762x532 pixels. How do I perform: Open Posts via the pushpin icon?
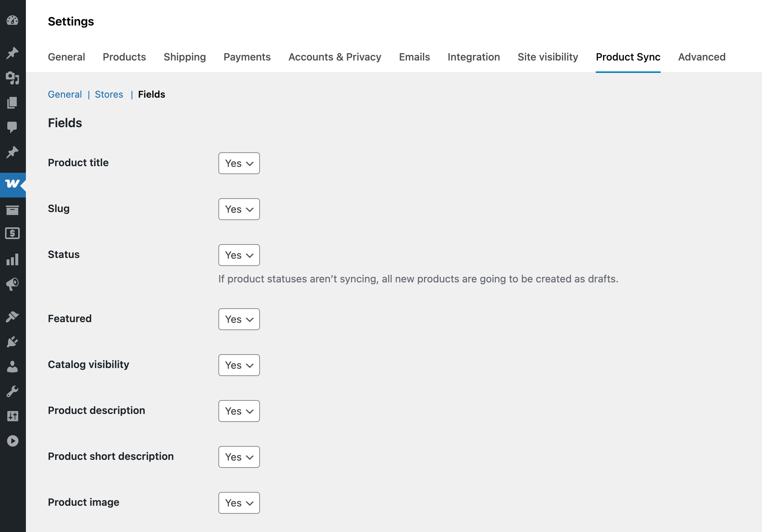tap(13, 52)
